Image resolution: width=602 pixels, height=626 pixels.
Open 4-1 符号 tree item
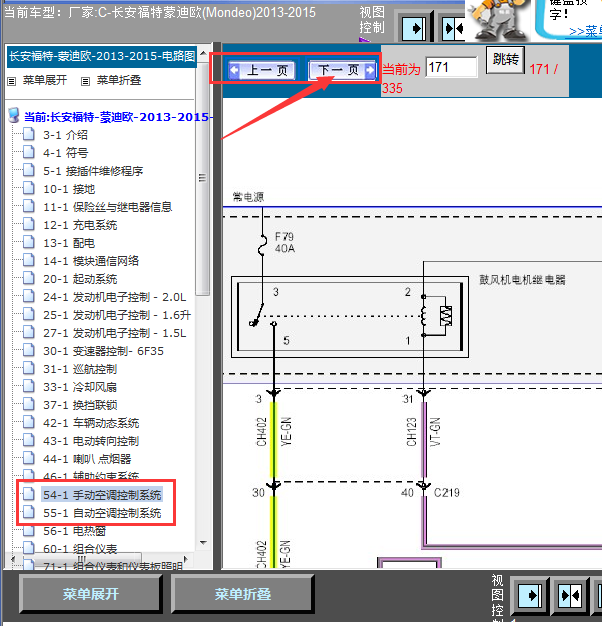tap(65, 153)
